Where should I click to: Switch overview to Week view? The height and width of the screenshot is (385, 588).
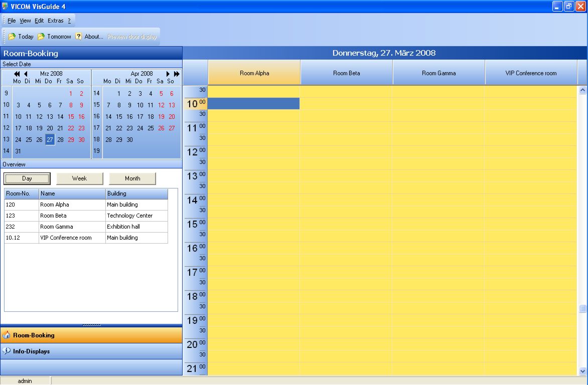[79, 178]
